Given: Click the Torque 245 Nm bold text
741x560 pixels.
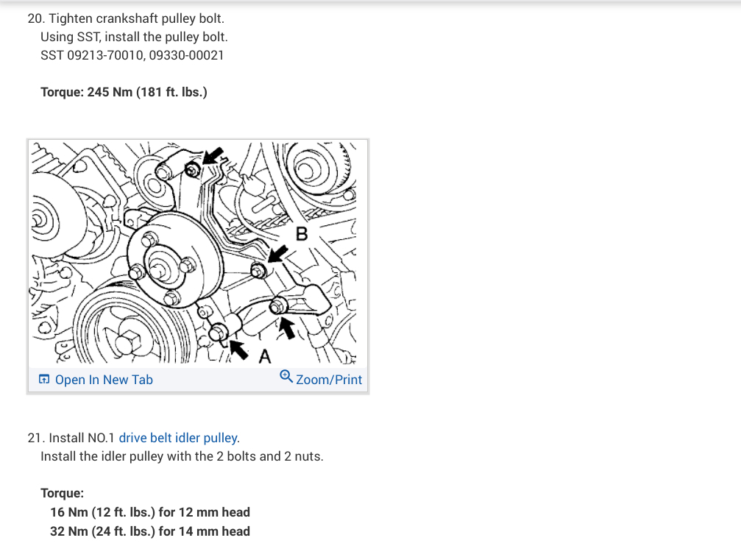Looking at the screenshot, I should coord(124,92).
